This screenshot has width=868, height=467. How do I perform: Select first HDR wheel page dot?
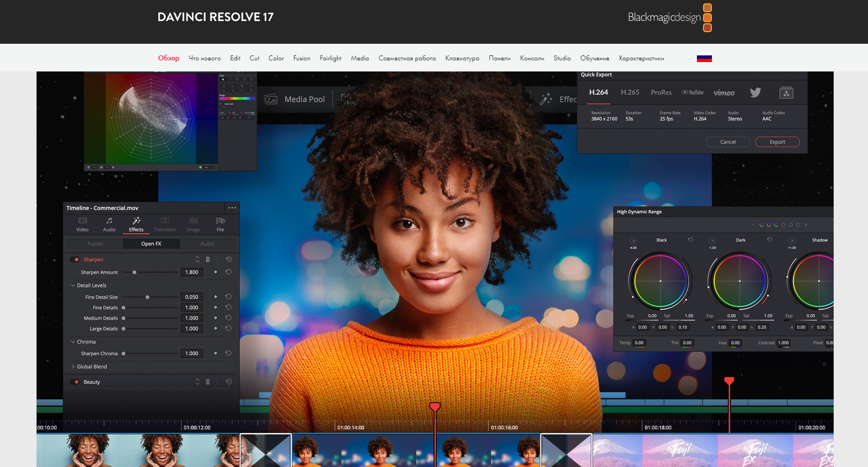(762, 225)
